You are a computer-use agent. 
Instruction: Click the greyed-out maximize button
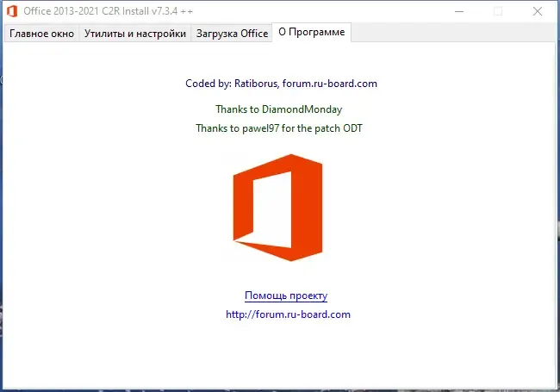[498, 11]
